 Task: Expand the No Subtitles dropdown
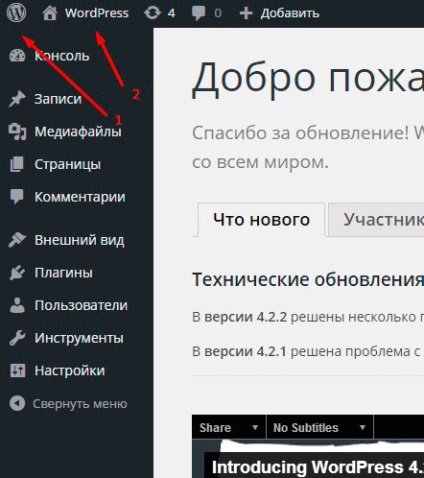(320, 427)
